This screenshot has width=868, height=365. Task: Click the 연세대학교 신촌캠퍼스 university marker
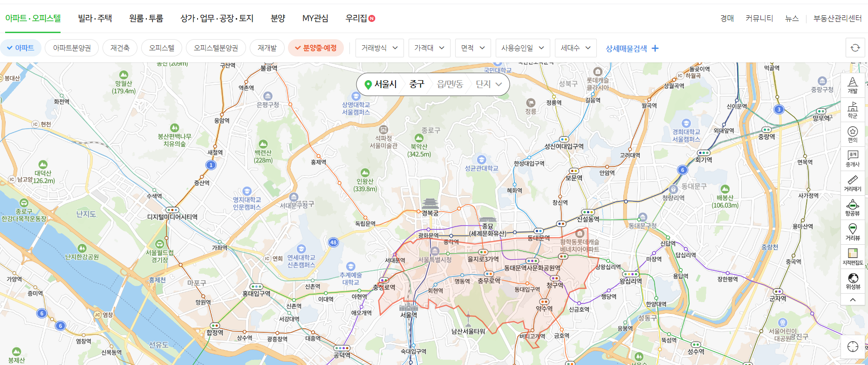point(301,249)
